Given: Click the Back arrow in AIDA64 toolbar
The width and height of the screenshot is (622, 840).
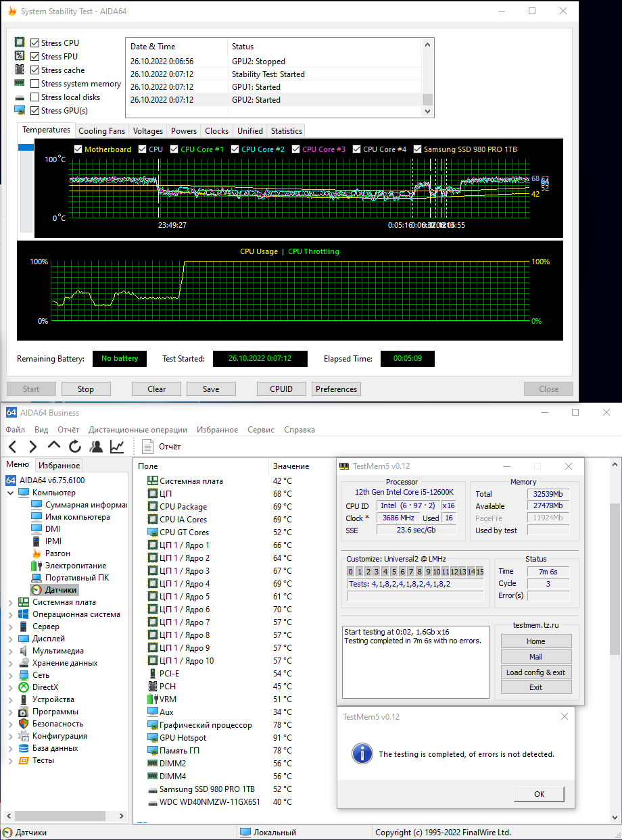Looking at the screenshot, I should pos(12,446).
